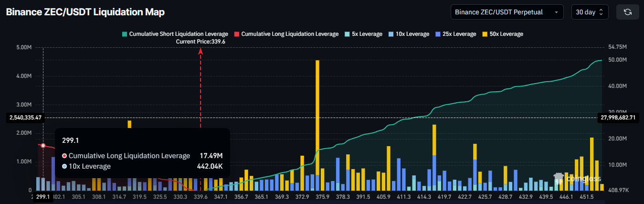Toggle the 50x Leverage legend item

(503, 34)
